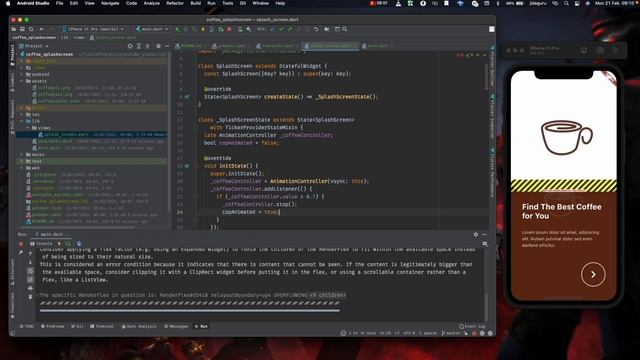Select splash_screen.dart in project tree

point(92,135)
